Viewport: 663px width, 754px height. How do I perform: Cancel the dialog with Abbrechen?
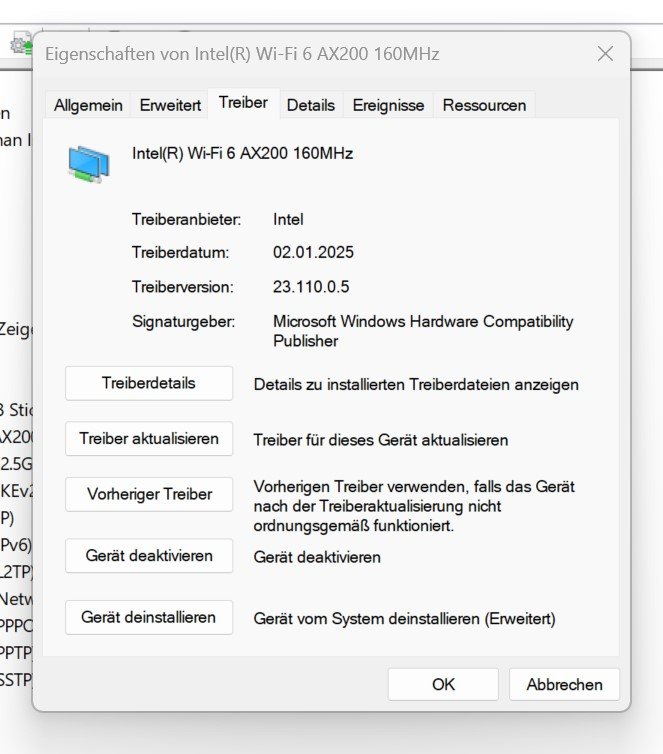[564, 684]
